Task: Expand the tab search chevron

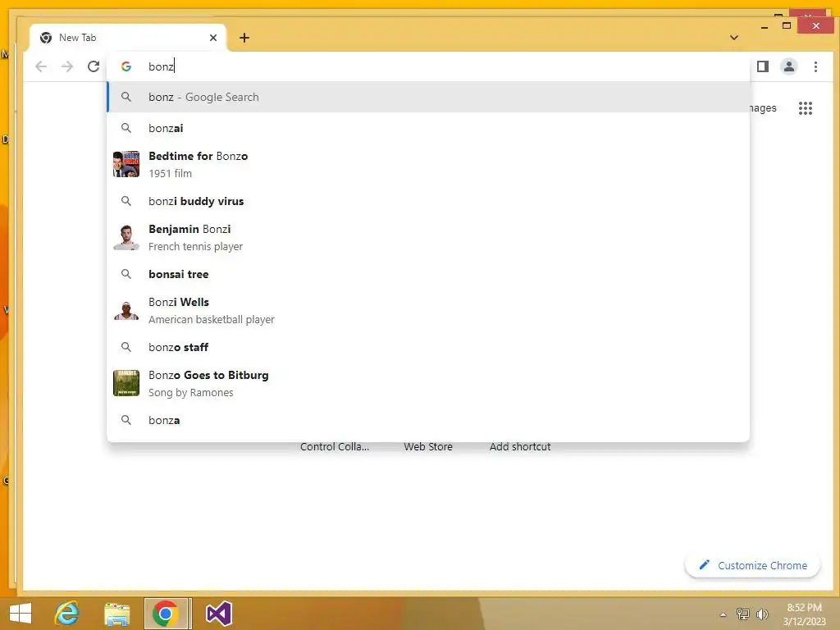Action: (x=734, y=38)
